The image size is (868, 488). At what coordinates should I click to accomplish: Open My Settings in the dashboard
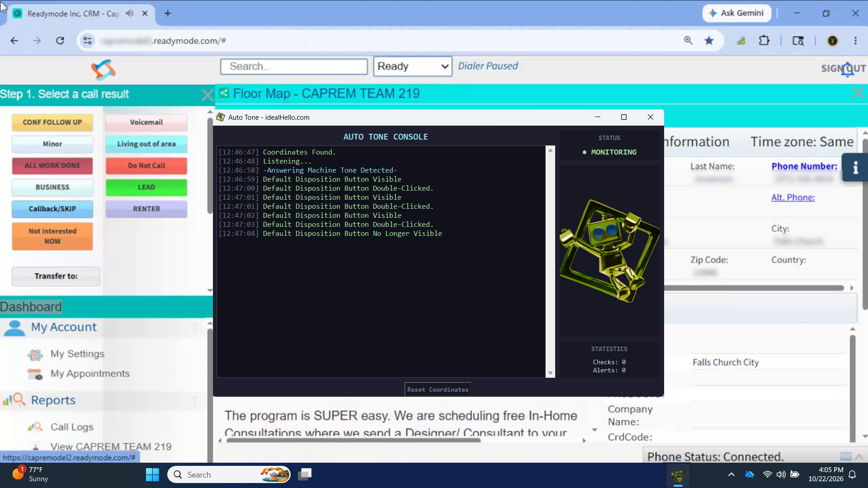pos(77,354)
